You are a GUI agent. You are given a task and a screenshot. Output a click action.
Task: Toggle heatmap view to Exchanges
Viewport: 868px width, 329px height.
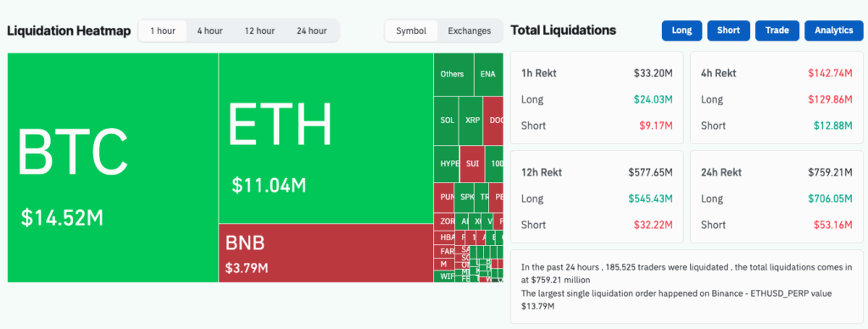(x=470, y=31)
